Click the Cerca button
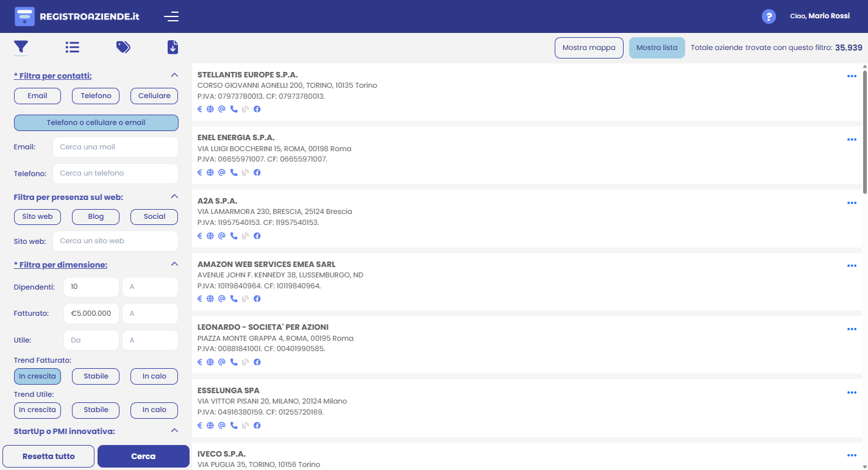Viewport: 868px width, 470px height. click(143, 456)
